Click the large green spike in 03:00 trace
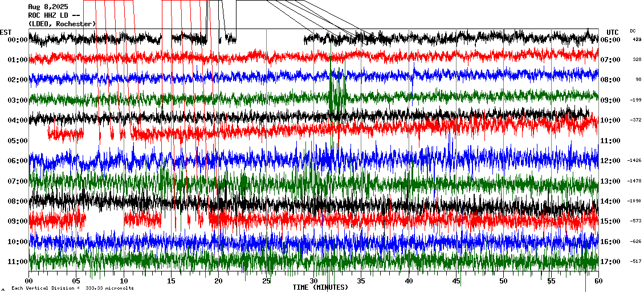Viewport: 644px width, 296px height. (337, 91)
